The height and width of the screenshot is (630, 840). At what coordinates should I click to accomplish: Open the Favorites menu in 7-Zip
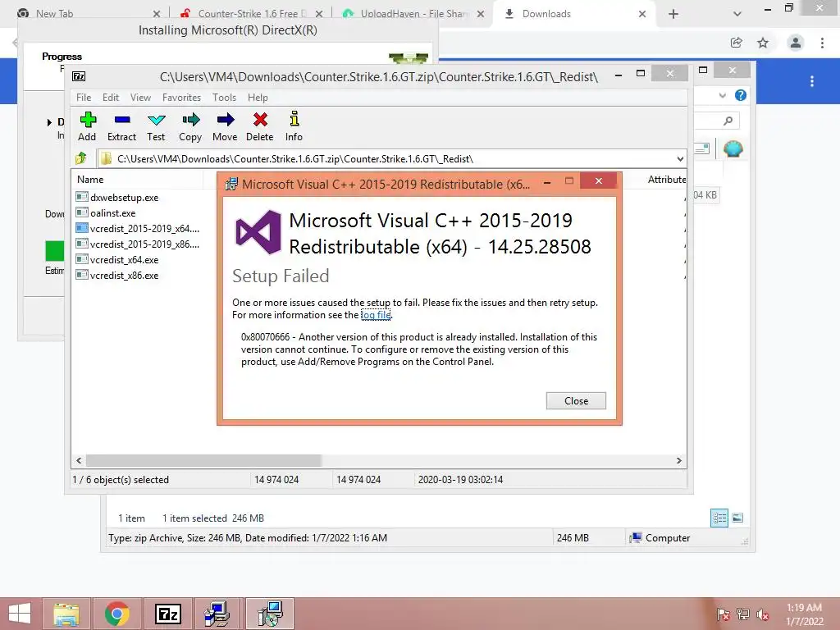(x=181, y=98)
